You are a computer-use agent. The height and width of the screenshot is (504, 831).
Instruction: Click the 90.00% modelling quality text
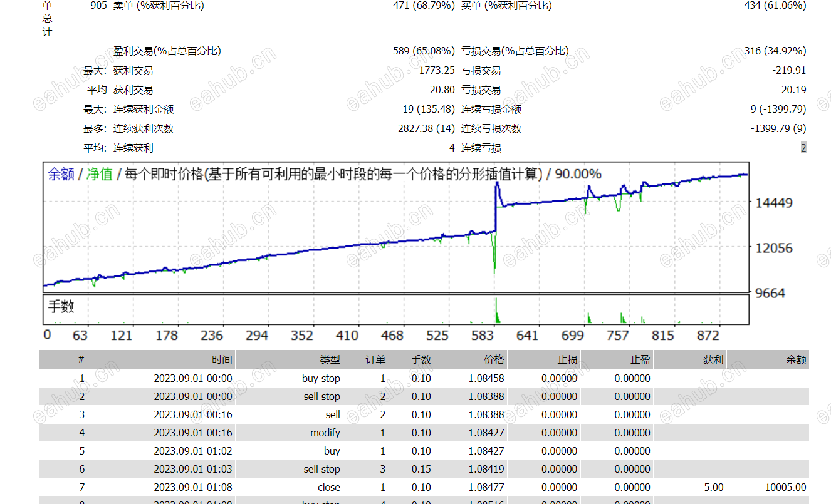(x=578, y=174)
